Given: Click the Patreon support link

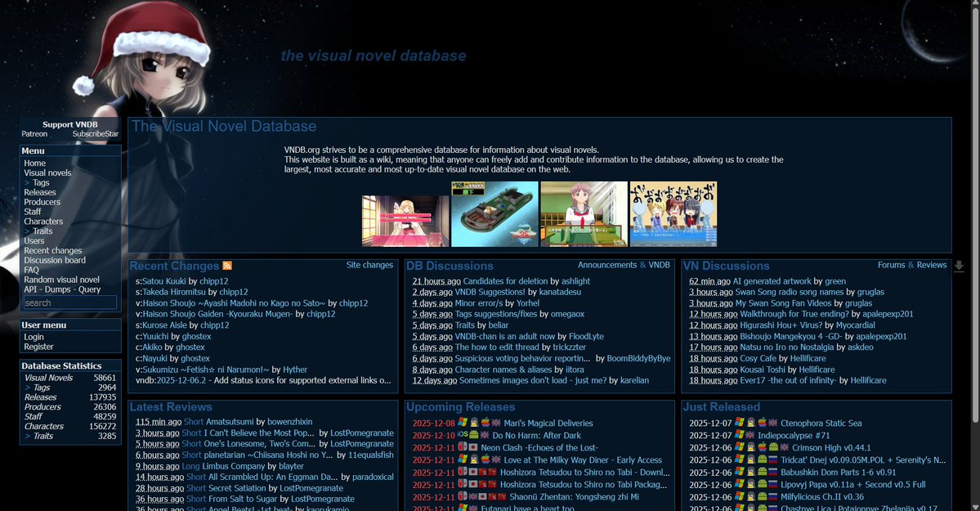Looking at the screenshot, I should (34, 134).
